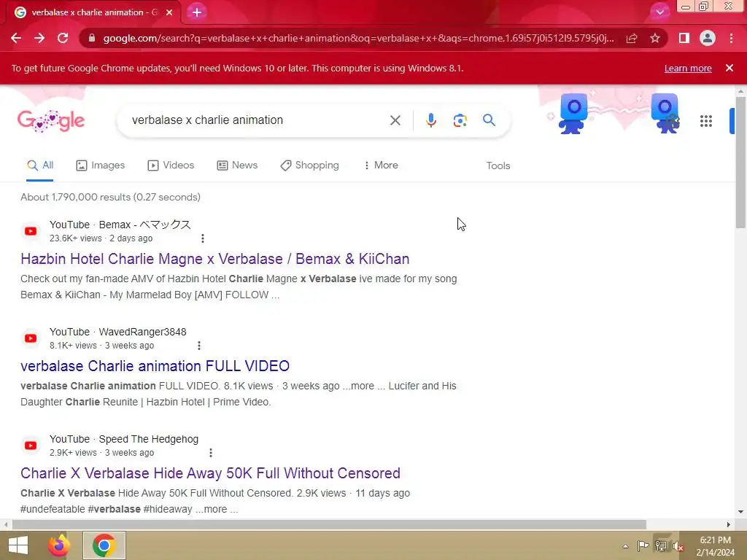Click the address bar URL

pyautogui.click(x=358, y=38)
